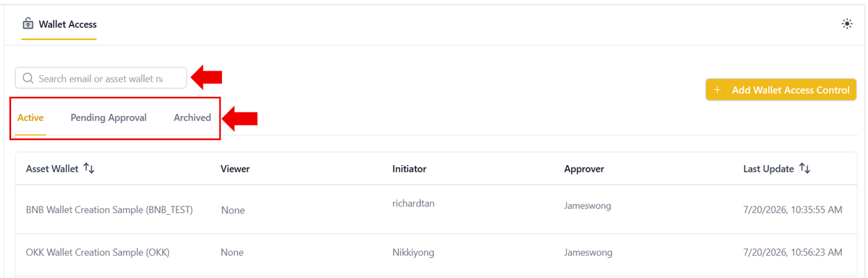Click the Wallet Access lock icon
The image size is (868, 278).
coord(27,24)
